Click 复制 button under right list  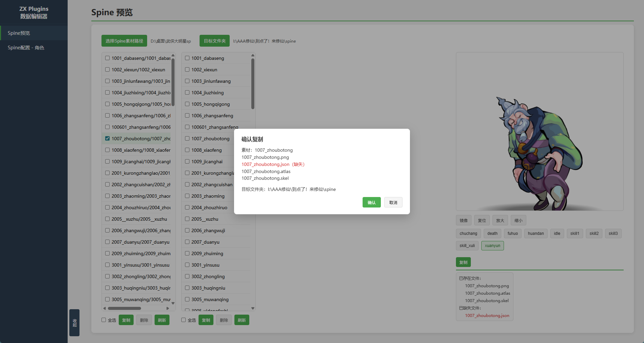coord(206,320)
